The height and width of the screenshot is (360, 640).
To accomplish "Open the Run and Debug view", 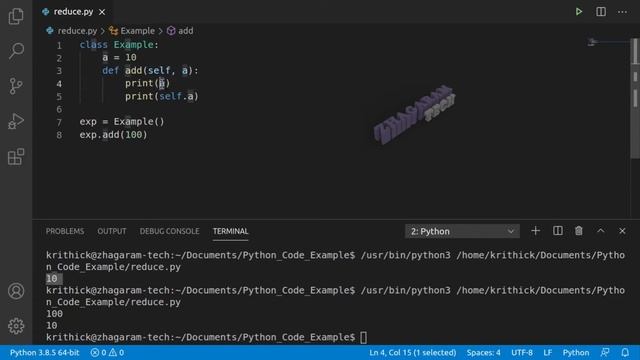I will pos(16,121).
